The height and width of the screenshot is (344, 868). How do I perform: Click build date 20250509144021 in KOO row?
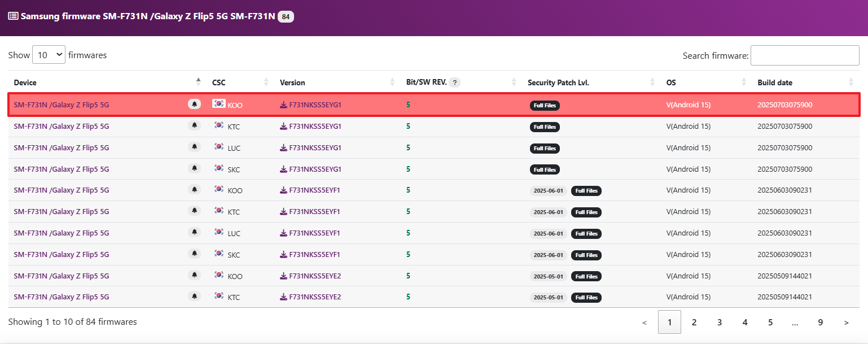tap(784, 276)
